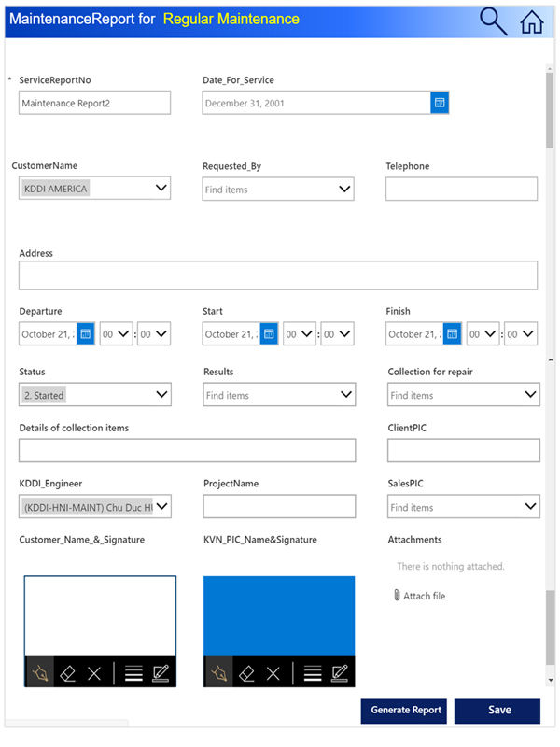The width and height of the screenshot is (560, 747).
Task: Focus the ProjectName input field
Action: coord(279,506)
